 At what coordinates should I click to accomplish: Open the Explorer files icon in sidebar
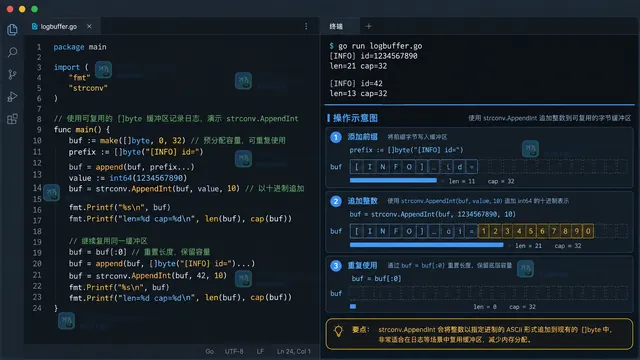[x=12, y=29]
